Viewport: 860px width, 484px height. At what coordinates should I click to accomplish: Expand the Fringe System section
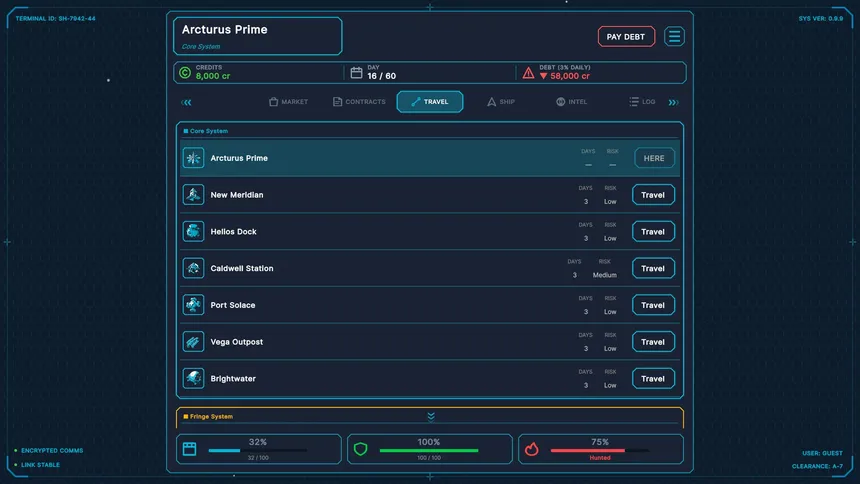431,417
